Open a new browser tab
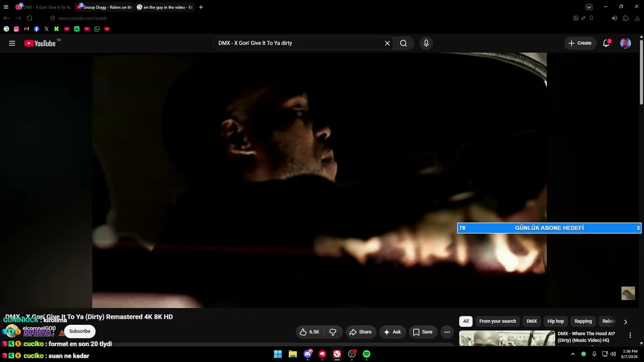644x362 pixels. pyautogui.click(x=201, y=7)
